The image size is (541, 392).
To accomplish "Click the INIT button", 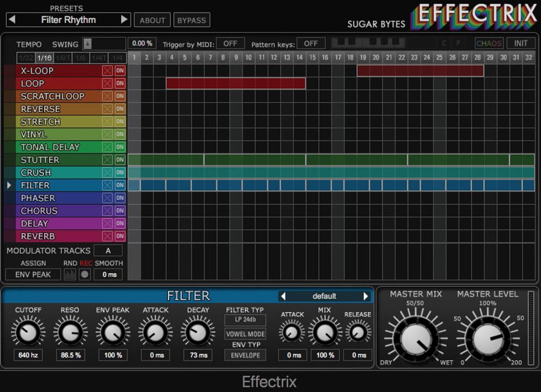I will pyautogui.click(x=521, y=44).
